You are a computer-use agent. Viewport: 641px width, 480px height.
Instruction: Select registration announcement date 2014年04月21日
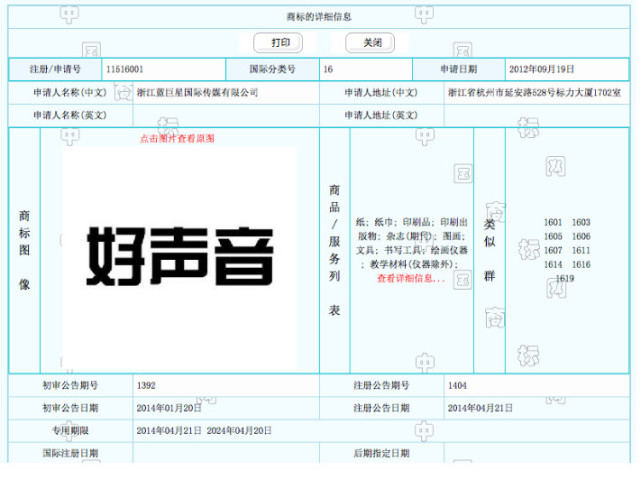(x=480, y=408)
